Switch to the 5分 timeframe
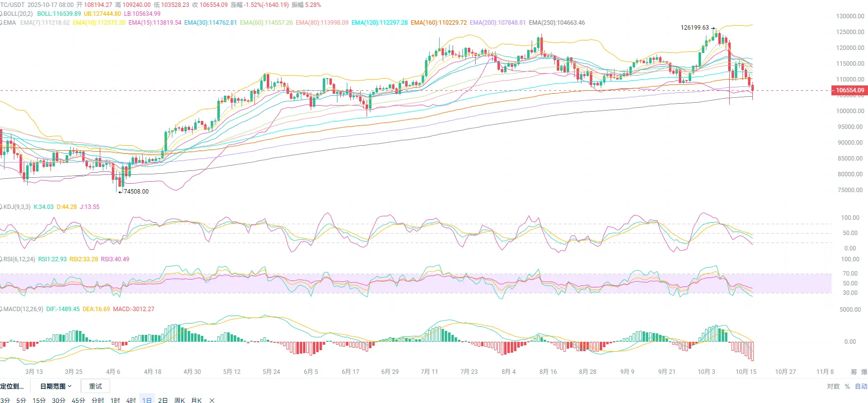868x403 pixels. click(x=21, y=400)
